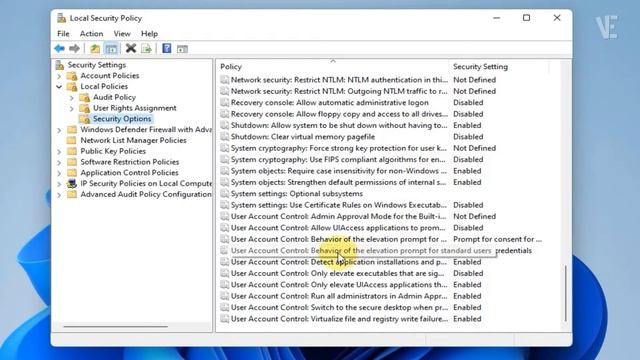Expand the Audit Policy node
Image resolution: width=640 pixels, height=360 pixels.
(72, 98)
